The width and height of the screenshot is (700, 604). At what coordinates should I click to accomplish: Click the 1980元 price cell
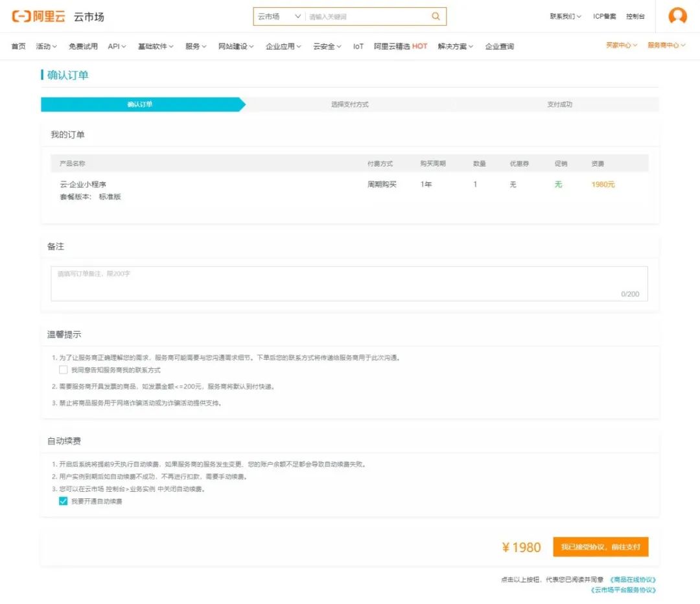pyautogui.click(x=603, y=184)
